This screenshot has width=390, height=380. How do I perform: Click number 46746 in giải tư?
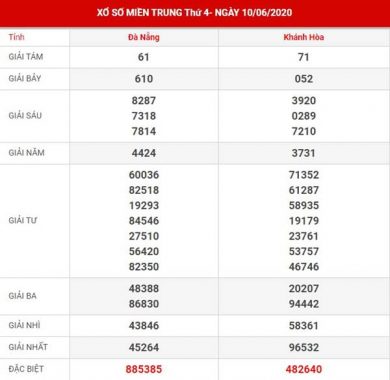pos(304,267)
